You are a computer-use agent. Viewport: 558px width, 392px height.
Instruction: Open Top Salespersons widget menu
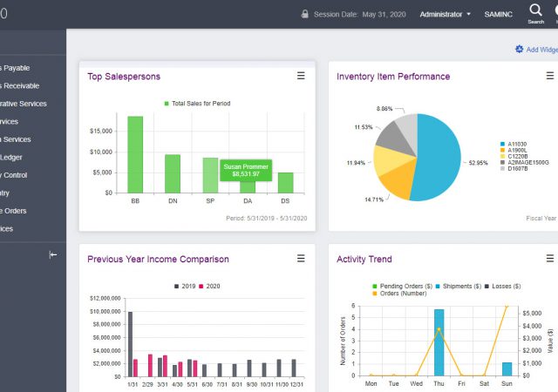(301, 77)
